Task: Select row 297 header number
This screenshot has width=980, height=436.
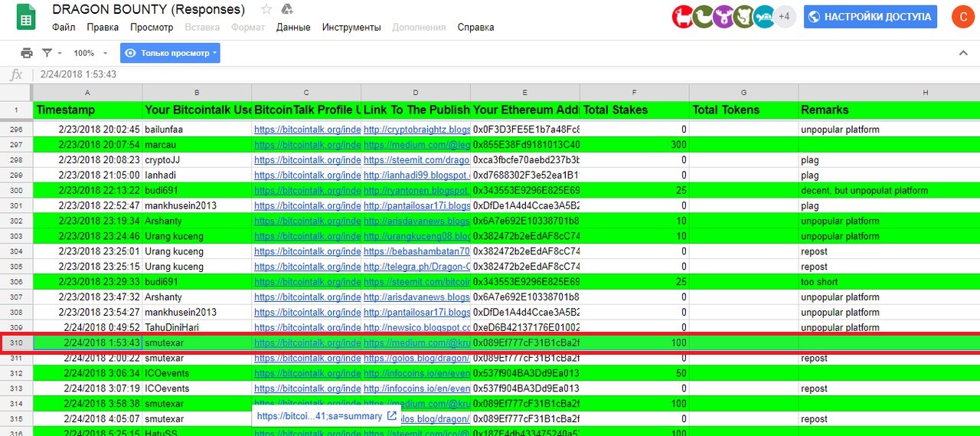Action: click(17, 144)
